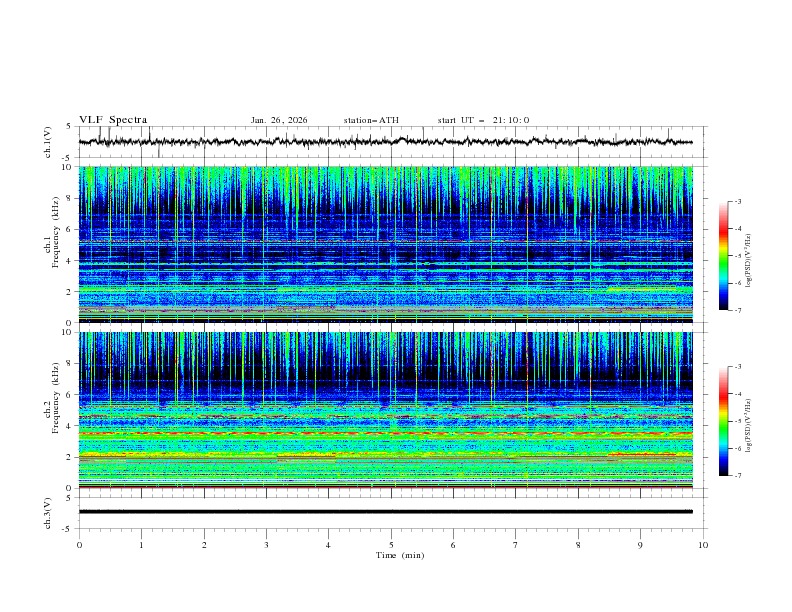Click the "Time (min)" axis title
The image size is (792, 612).
(400, 555)
